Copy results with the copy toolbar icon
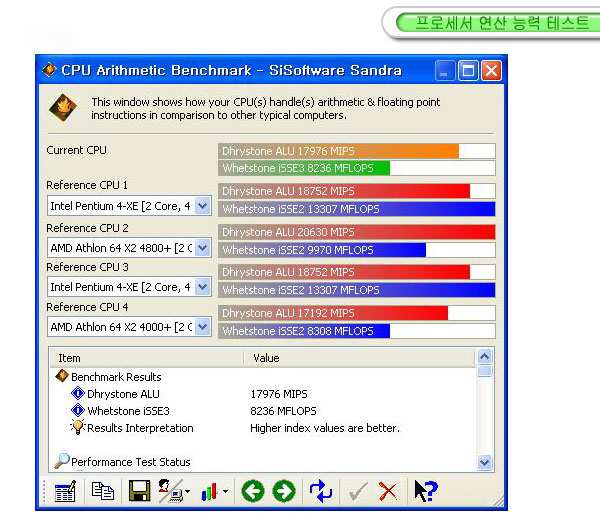Screen dimensions: 600x524 click(103, 491)
